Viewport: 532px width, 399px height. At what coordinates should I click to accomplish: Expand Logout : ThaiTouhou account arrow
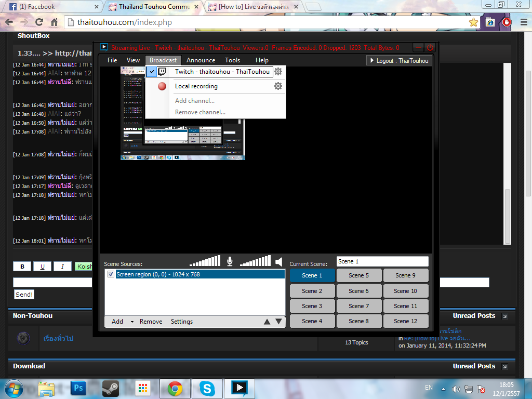[372, 60]
